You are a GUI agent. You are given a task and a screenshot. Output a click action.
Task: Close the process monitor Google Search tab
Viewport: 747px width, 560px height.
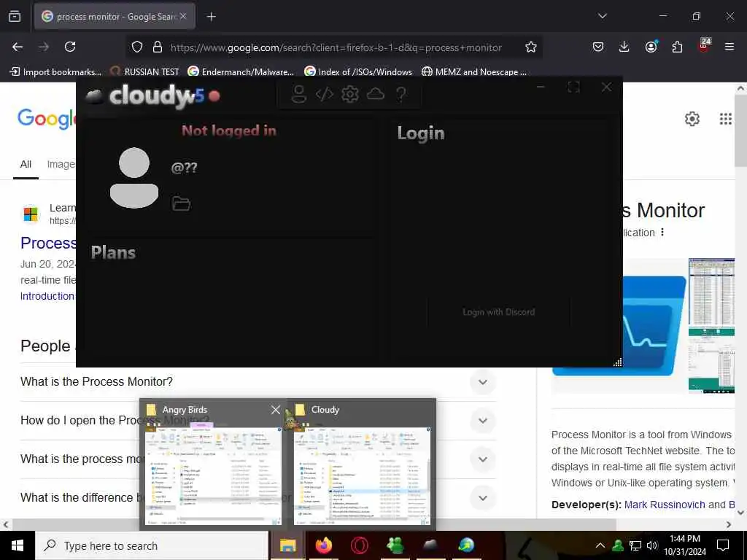[x=183, y=16]
